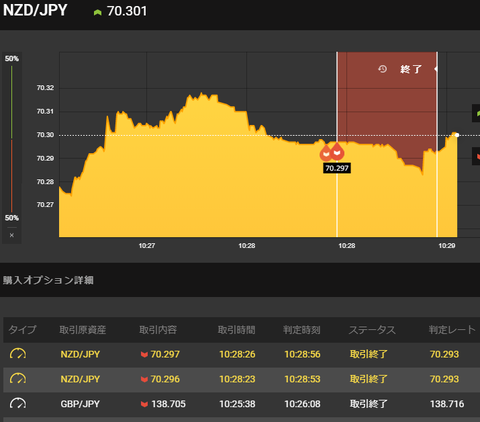Click the upper 50% sentiment label

[12, 59]
